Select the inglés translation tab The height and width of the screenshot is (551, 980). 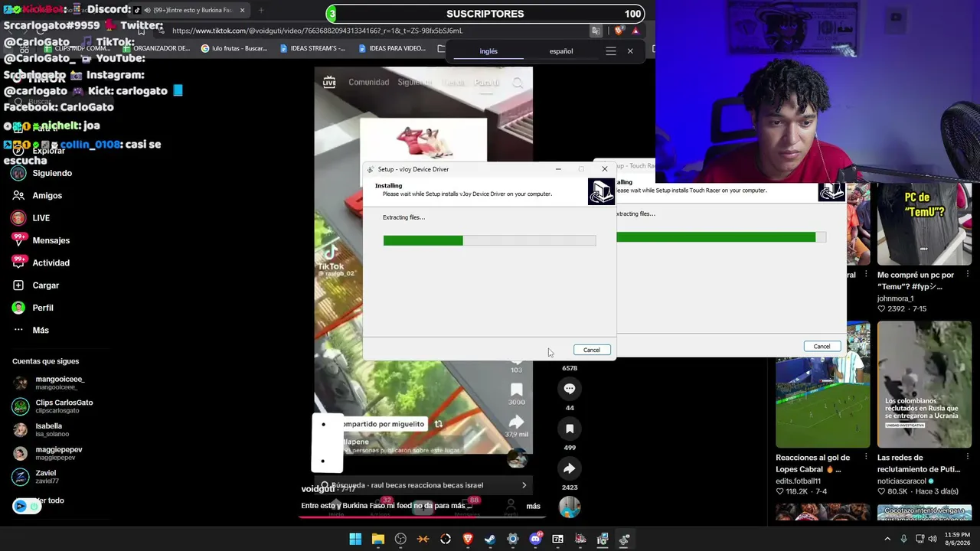(x=488, y=51)
